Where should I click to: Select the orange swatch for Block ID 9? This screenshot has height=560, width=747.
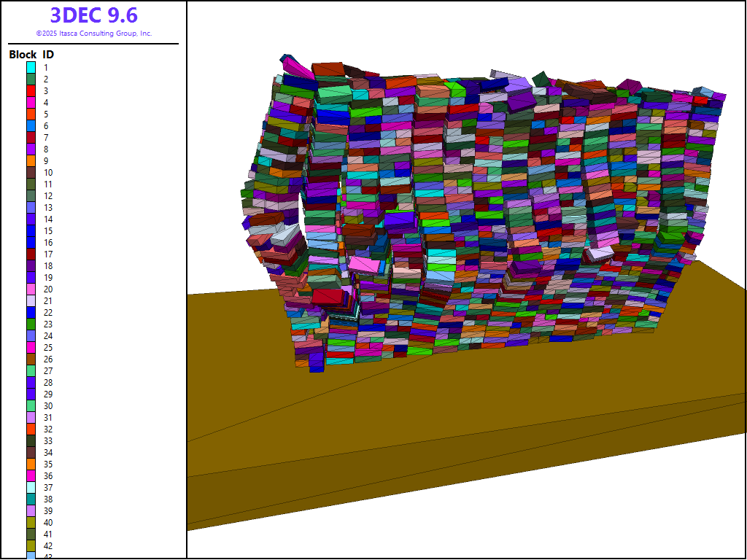[x=31, y=160]
